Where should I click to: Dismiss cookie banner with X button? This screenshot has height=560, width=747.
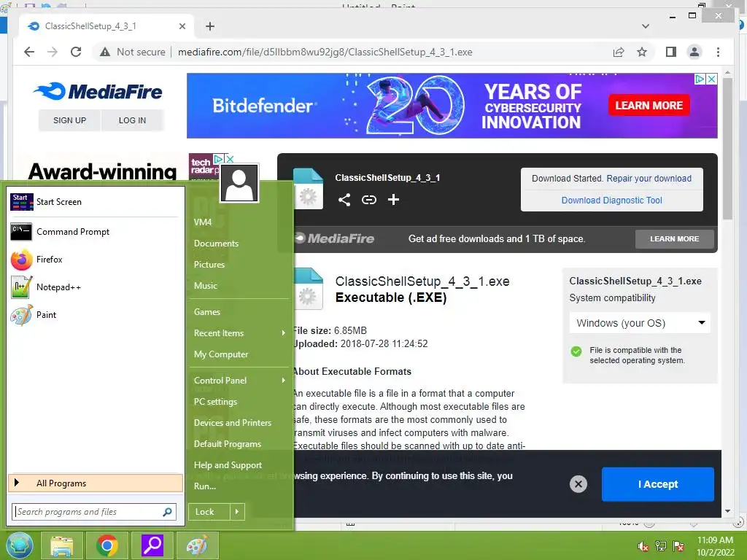pyautogui.click(x=578, y=484)
